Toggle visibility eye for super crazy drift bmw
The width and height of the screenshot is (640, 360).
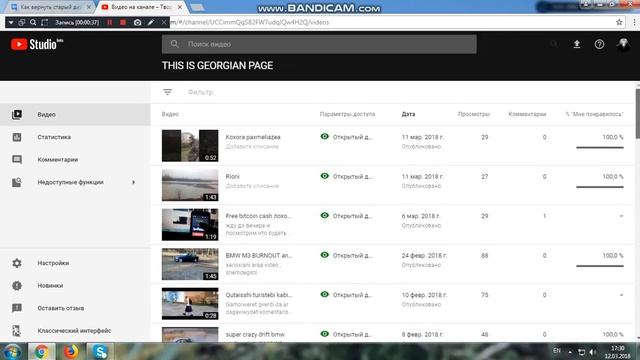coord(324,334)
